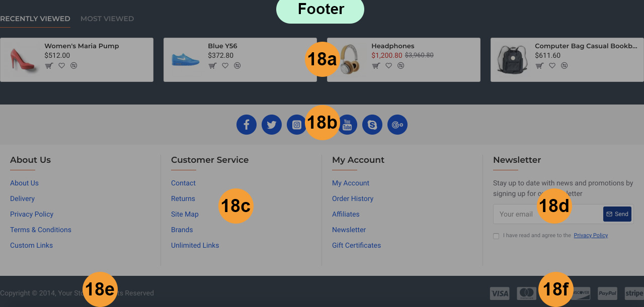
Task: Add Blue Y56 to wish list
Action: tap(225, 66)
